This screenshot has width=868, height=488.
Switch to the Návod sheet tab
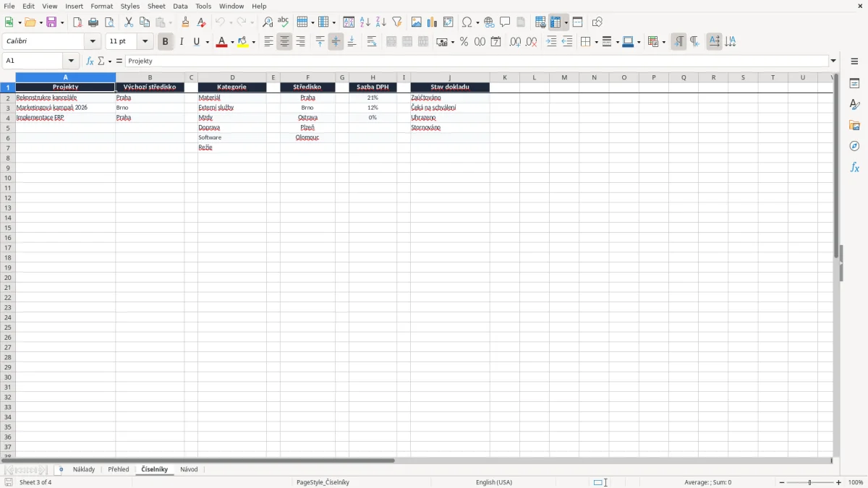189,470
